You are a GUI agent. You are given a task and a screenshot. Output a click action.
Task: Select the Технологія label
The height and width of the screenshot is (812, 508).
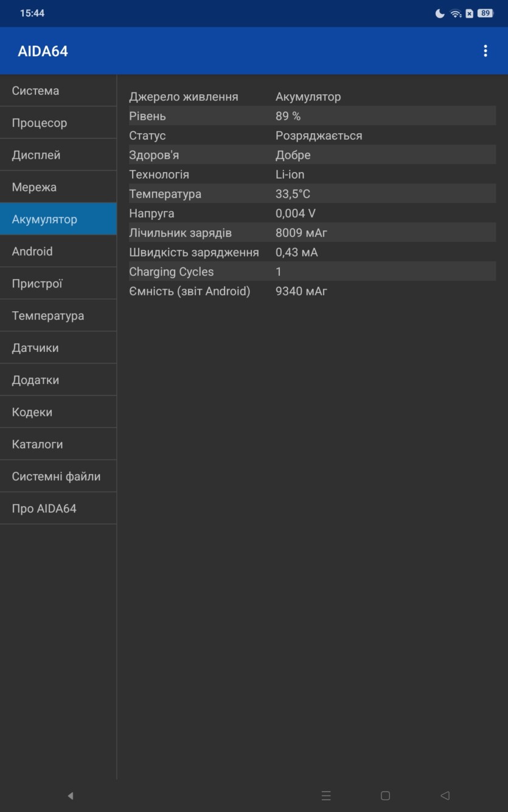[159, 174]
